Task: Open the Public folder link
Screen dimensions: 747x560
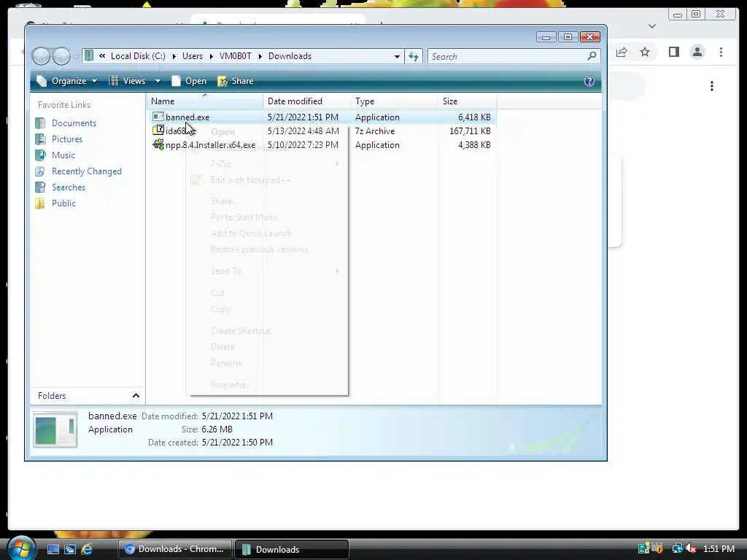Action: [64, 203]
